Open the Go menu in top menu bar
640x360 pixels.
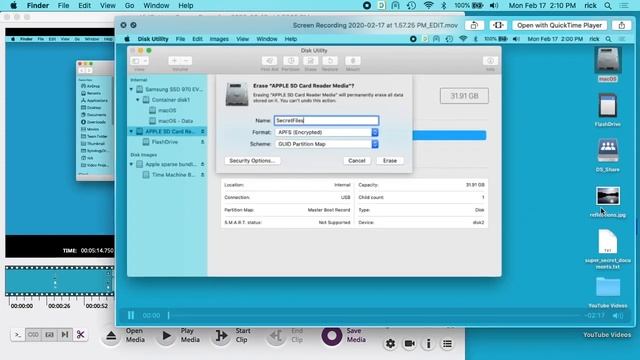coord(129,6)
